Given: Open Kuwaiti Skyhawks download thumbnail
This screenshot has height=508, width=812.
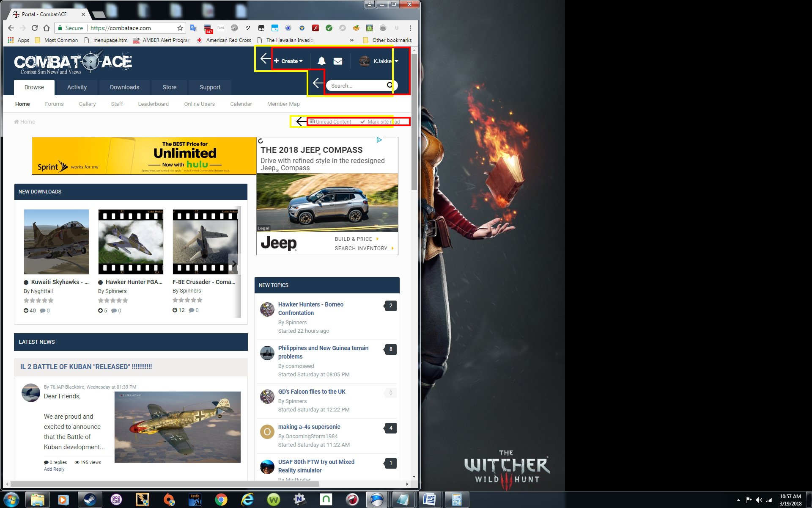Looking at the screenshot, I should (x=56, y=242).
